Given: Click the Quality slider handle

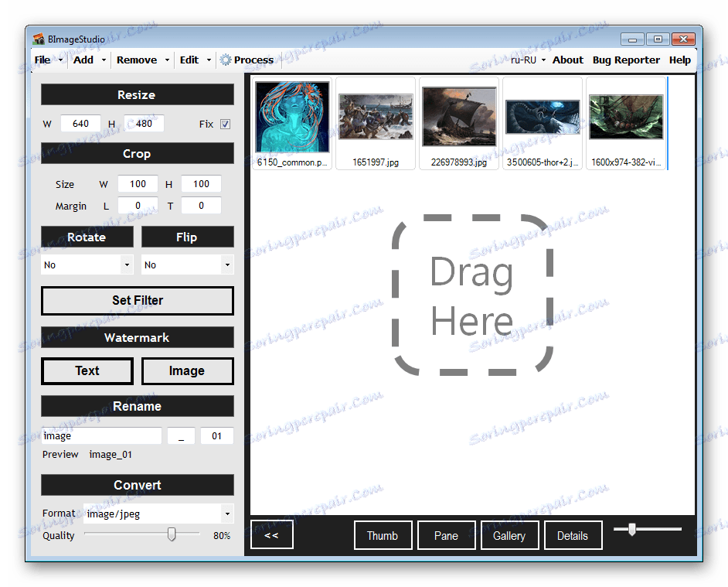Looking at the screenshot, I should pos(172,534).
